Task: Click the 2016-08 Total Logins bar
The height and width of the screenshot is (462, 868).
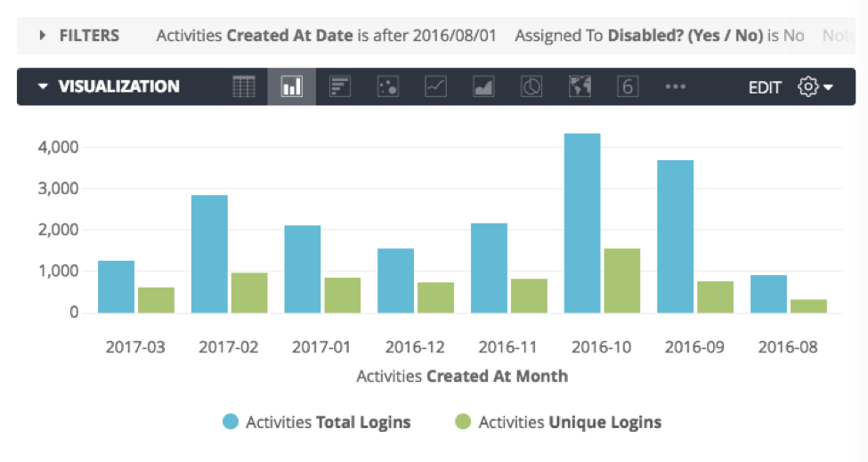Action: pyautogui.click(x=768, y=295)
